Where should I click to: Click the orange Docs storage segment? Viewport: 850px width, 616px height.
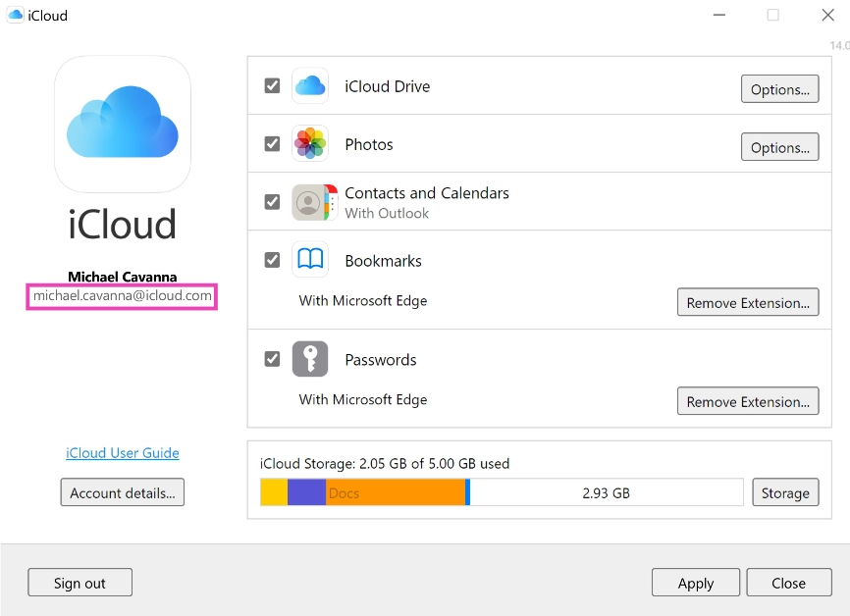[396, 492]
